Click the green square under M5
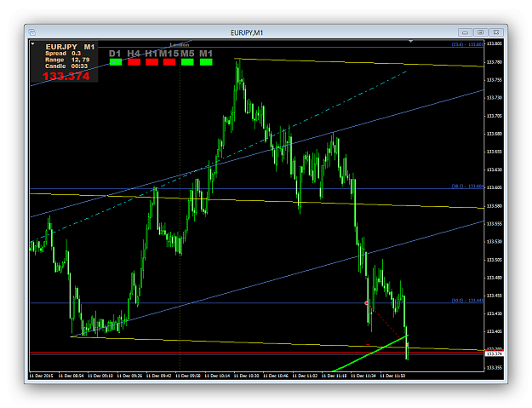This screenshot has width=532, height=408. pyautogui.click(x=187, y=62)
